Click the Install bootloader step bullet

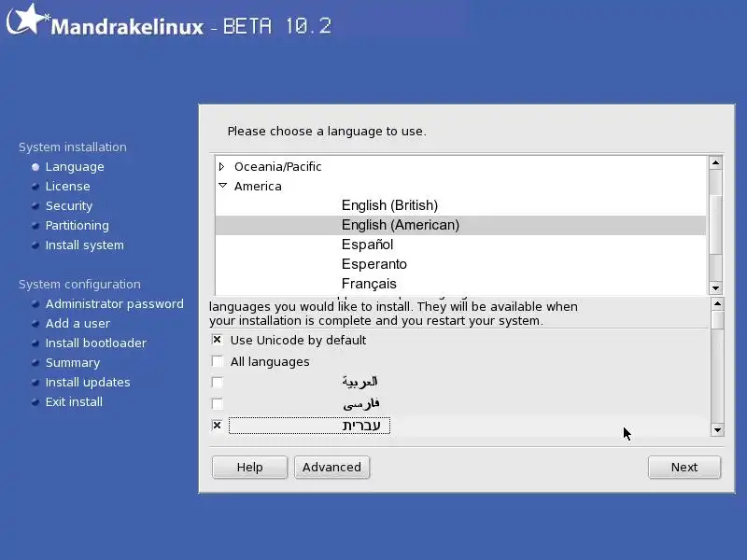point(35,343)
